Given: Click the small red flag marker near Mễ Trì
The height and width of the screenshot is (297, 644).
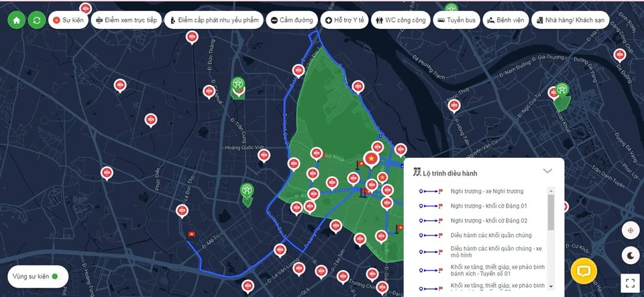Looking at the screenshot, I should coord(193,233).
